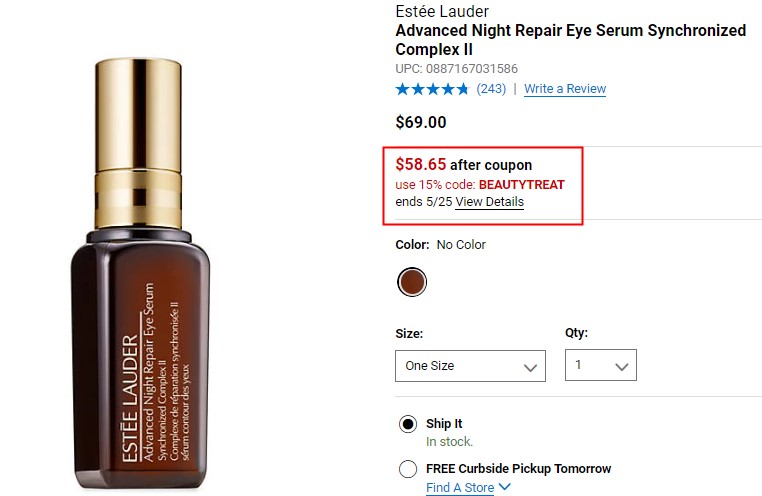
Task: Click the Size dropdown arrow chevron
Action: pos(530,367)
